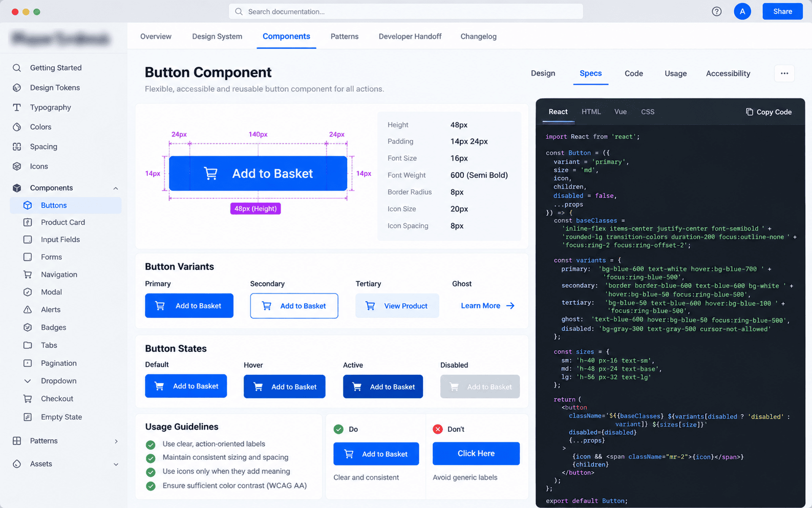
Task: Open Empty State in the sidebar
Action: coord(61,417)
